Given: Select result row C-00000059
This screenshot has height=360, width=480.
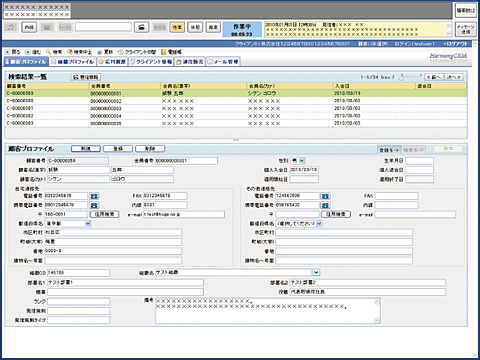Looking at the screenshot, I should click(x=236, y=93).
